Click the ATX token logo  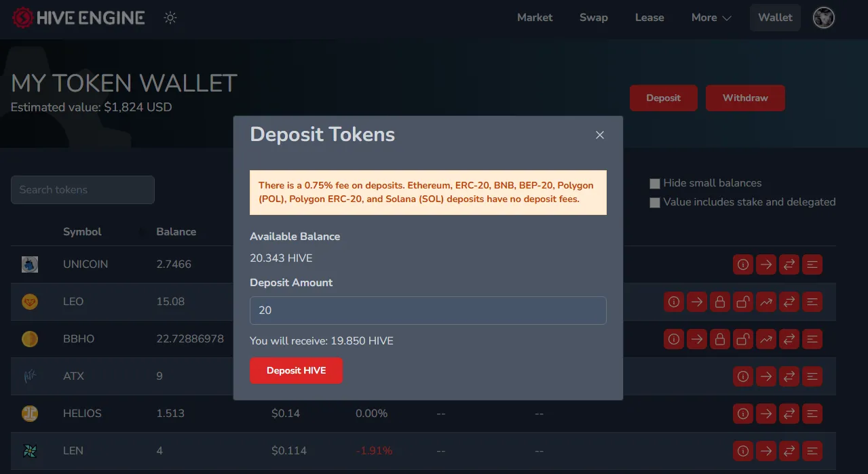coord(30,376)
